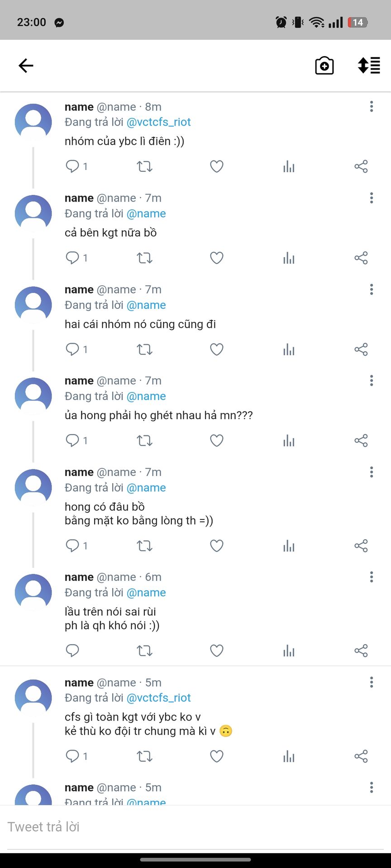The height and width of the screenshot is (868, 391).
Task: Retweet the 'cả bên kgt nữa bồ' tweet
Action: tap(144, 258)
